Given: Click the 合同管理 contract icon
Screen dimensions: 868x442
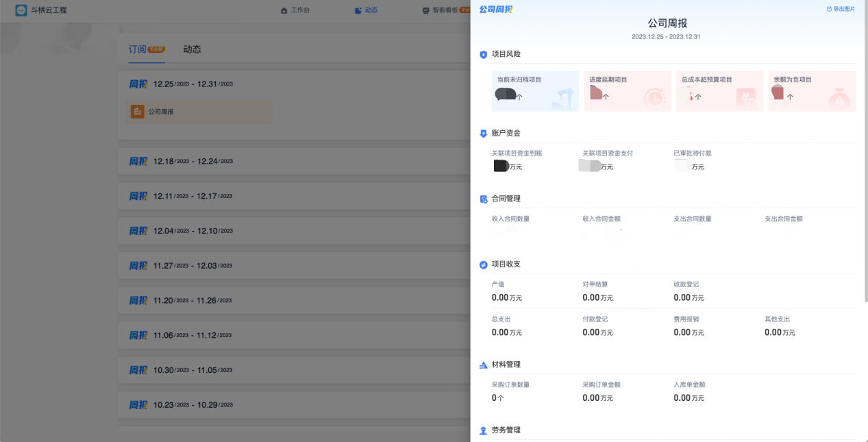Looking at the screenshot, I should (x=482, y=199).
